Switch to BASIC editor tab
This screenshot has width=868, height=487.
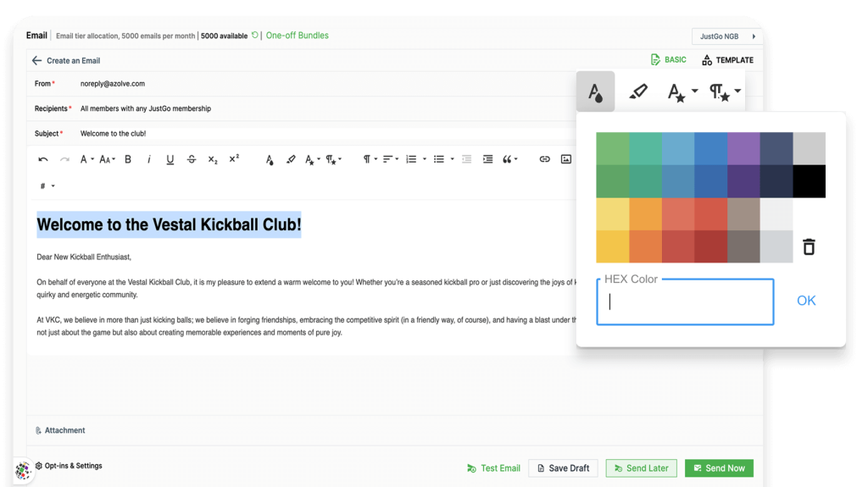(668, 60)
